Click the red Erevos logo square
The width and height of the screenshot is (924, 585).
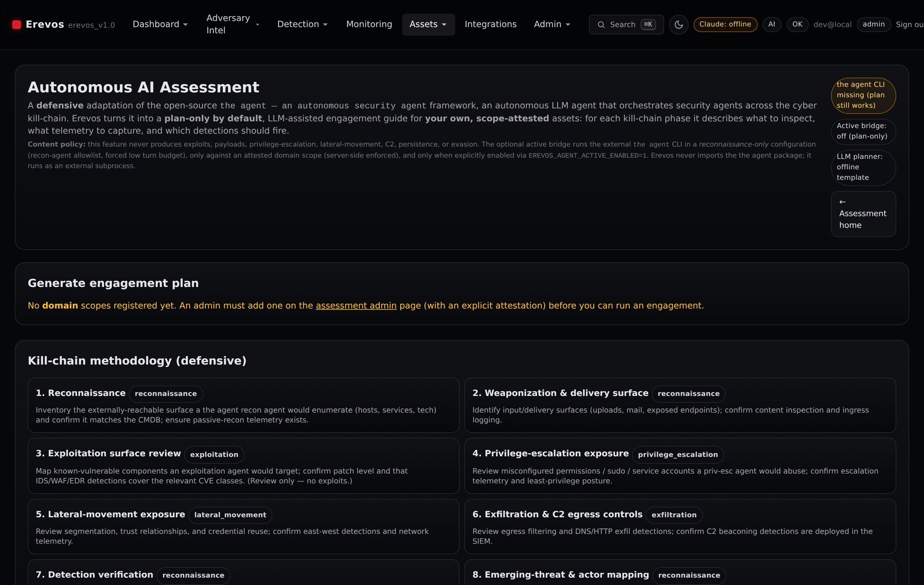pos(17,24)
